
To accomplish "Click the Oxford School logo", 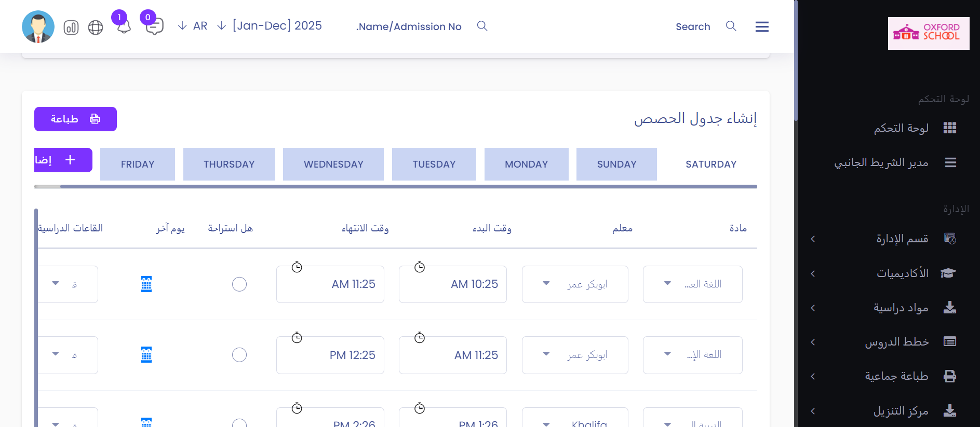I will pyautogui.click(x=928, y=33).
